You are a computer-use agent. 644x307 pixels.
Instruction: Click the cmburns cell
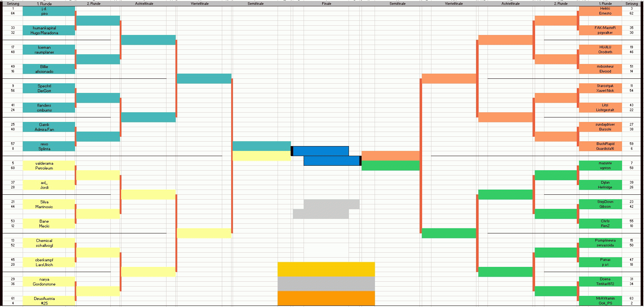[49, 110]
